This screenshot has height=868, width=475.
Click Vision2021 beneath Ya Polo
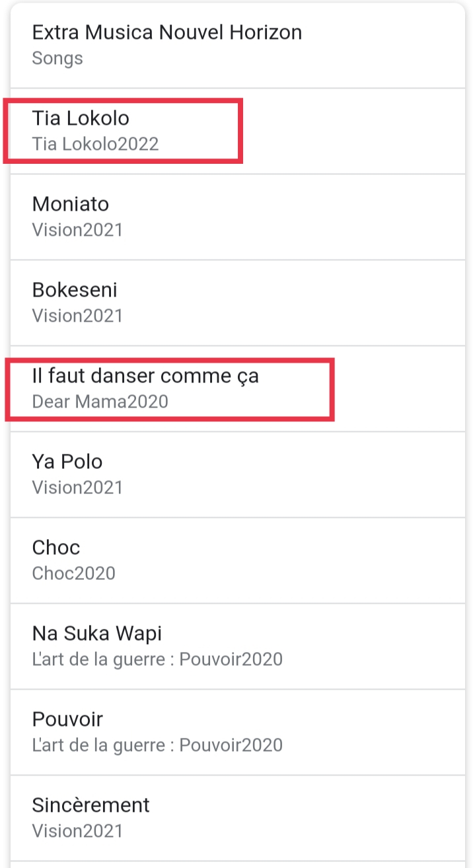coord(77,488)
